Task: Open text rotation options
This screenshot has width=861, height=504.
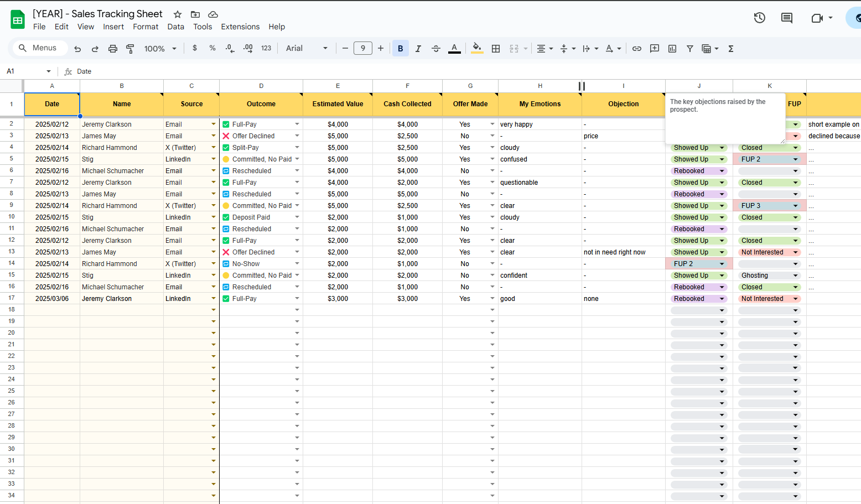Action: [613, 49]
